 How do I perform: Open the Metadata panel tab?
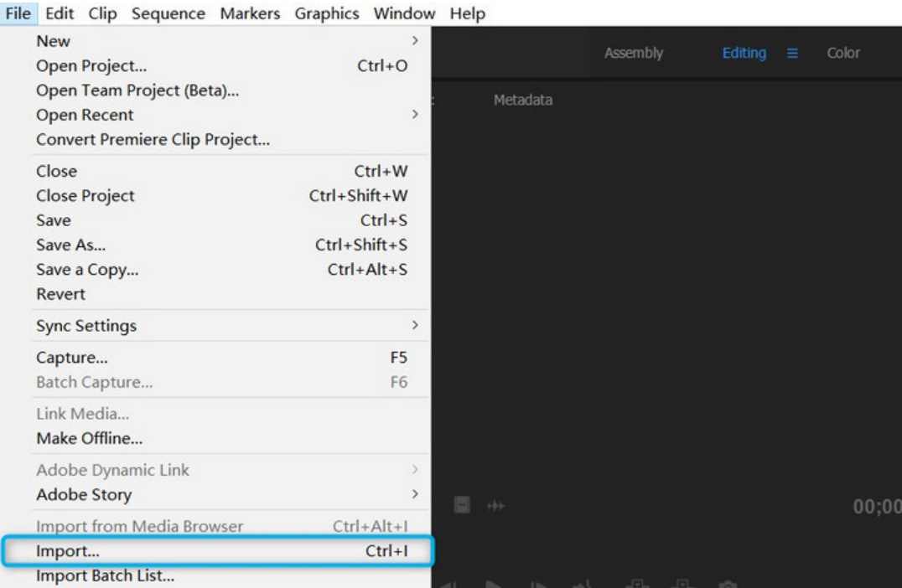coord(522,100)
